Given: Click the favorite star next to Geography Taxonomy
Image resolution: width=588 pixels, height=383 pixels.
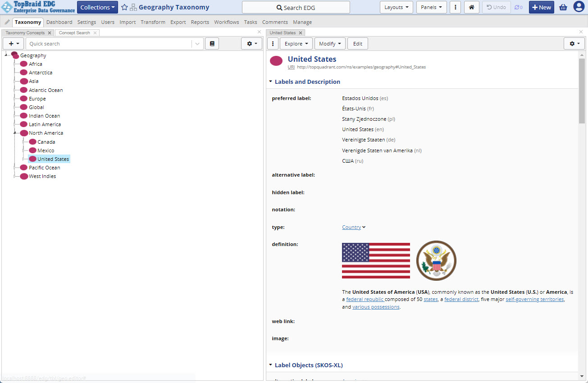Looking at the screenshot, I should tap(124, 7).
